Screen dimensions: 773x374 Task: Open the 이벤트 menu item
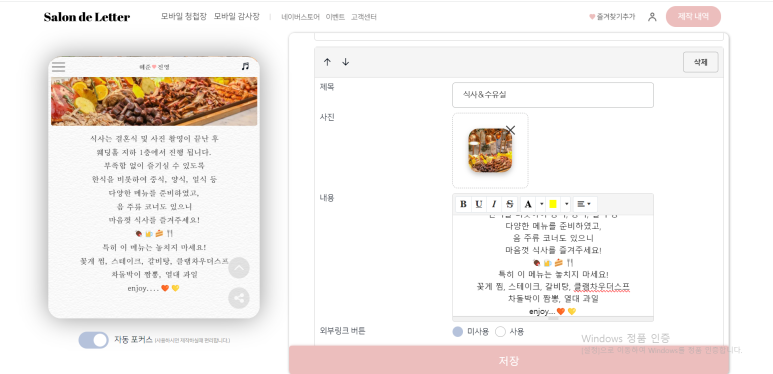[x=335, y=17]
